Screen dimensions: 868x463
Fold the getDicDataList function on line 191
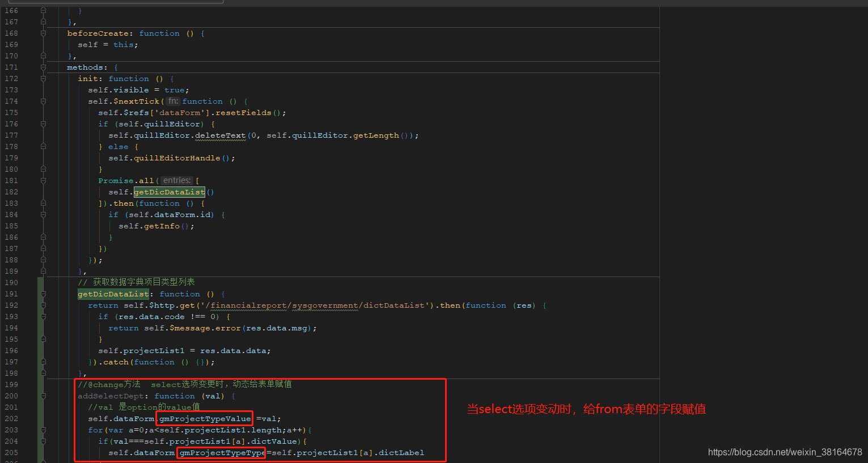click(x=43, y=294)
